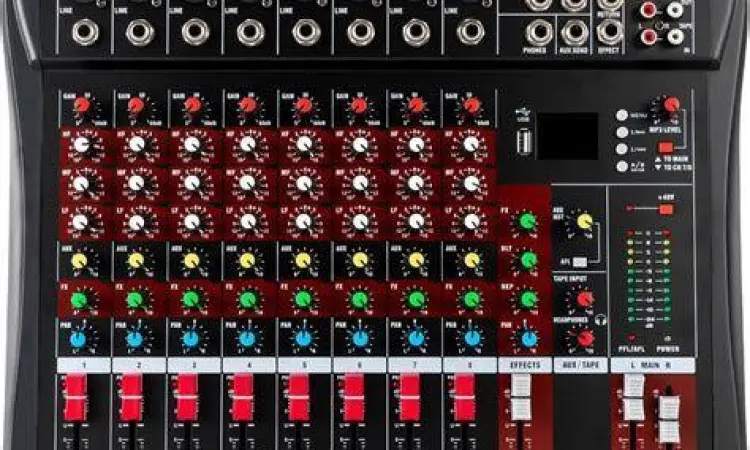This screenshot has width=750, height=450.
Task: Click the LED output level meter
Action: click(x=648, y=276)
